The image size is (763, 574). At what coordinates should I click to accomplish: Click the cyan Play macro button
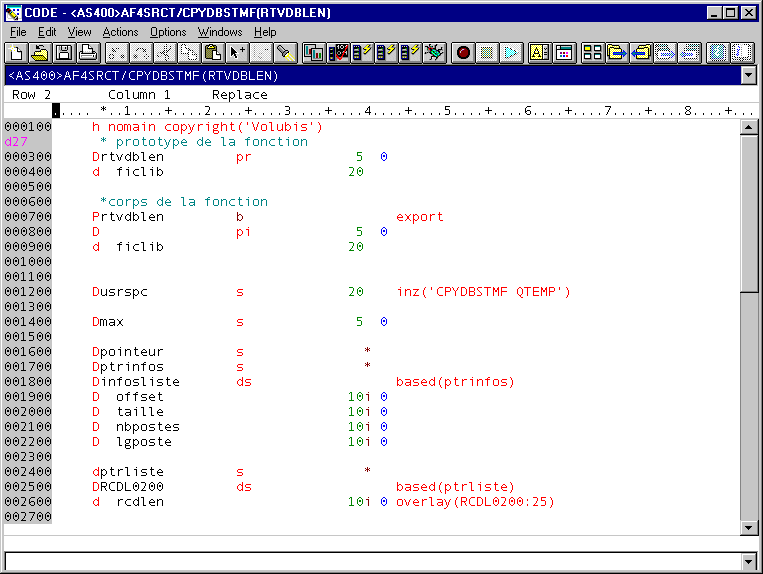[x=510, y=53]
